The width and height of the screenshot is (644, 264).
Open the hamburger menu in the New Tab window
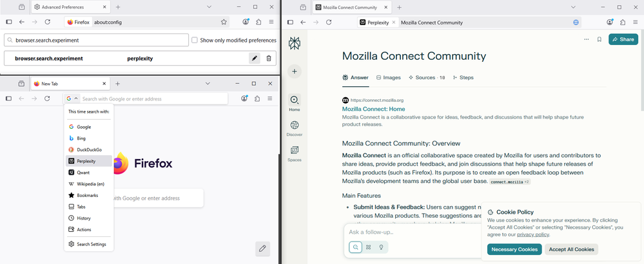[x=270, y=99]
